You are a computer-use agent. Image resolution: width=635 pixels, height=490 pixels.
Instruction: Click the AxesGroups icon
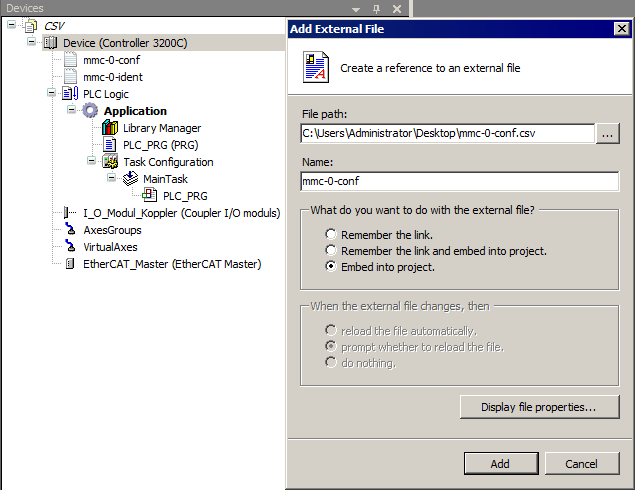pos(70,229)
